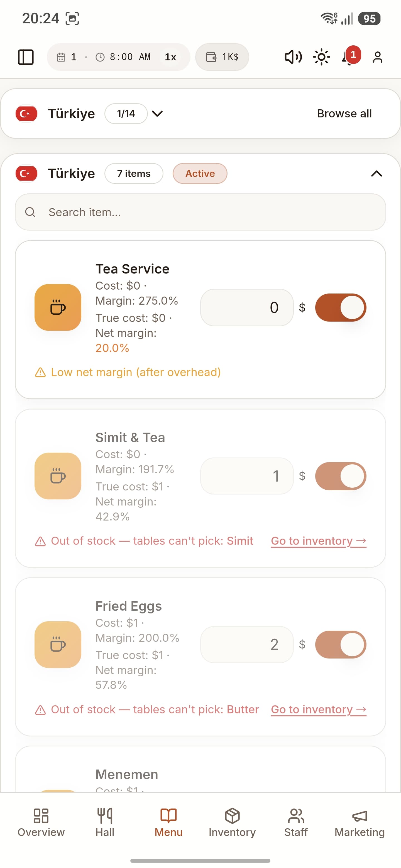Switch theme using the sun icon

[321, 57]
